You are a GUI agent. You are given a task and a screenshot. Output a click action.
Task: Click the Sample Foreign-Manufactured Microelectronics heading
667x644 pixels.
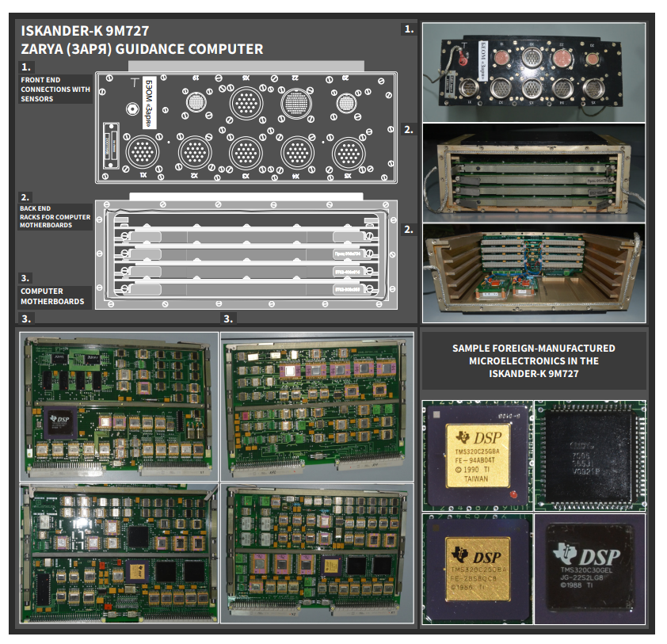click(x=534, y=360)
